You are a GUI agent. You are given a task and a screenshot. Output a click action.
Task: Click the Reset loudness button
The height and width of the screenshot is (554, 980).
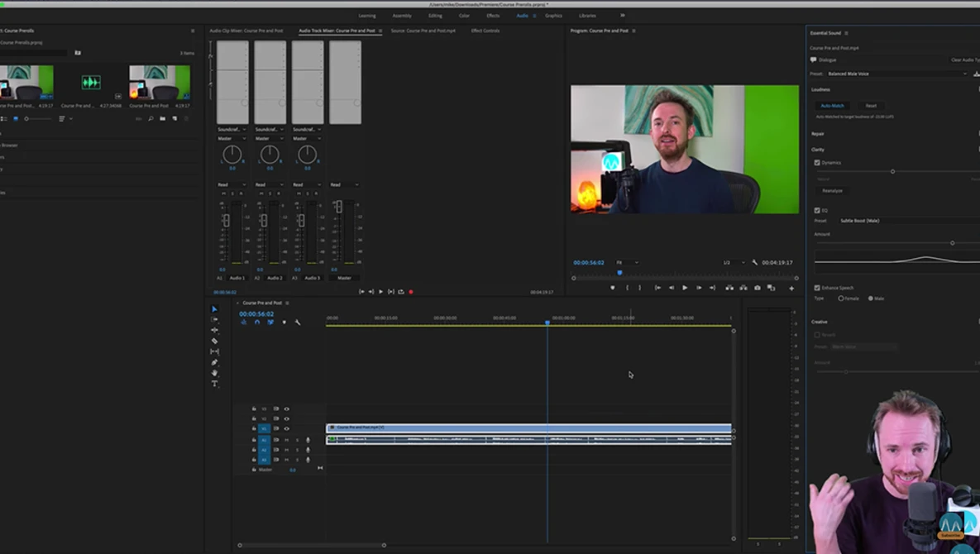[x=871, y=106]
